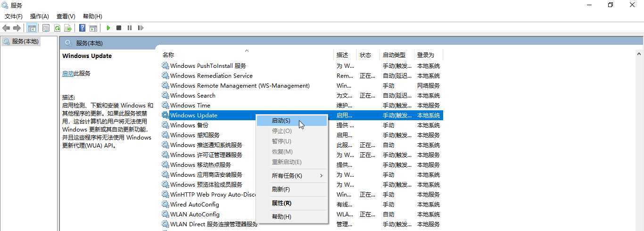This screenshot has height=231, width=644.
Task: Choose 启动(S) in the context menu
Action: pos(292,121)
